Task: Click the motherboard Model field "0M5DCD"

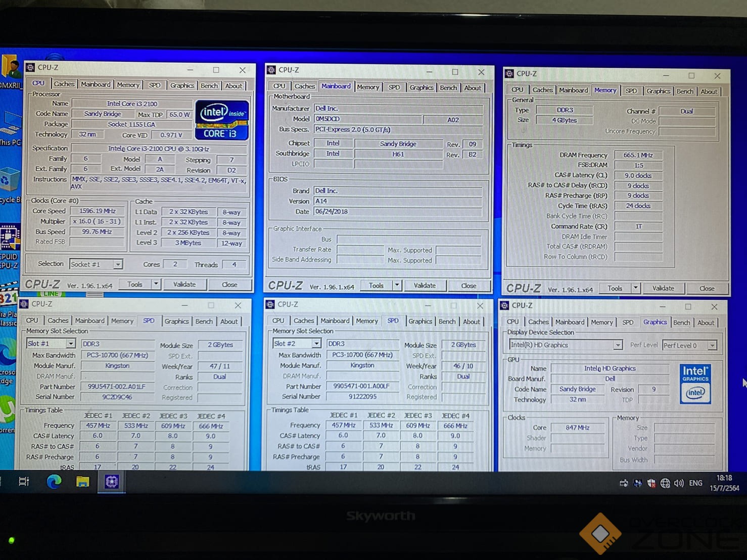Action: 368,119
